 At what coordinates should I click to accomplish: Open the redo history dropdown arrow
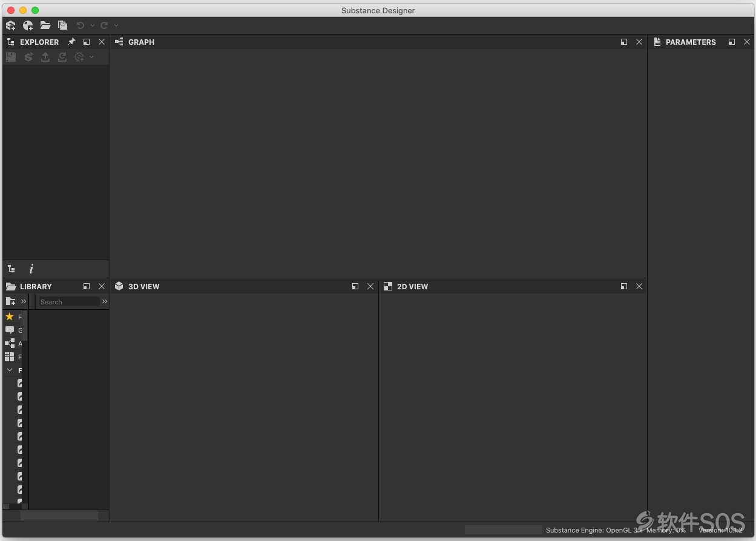(116, 25)
